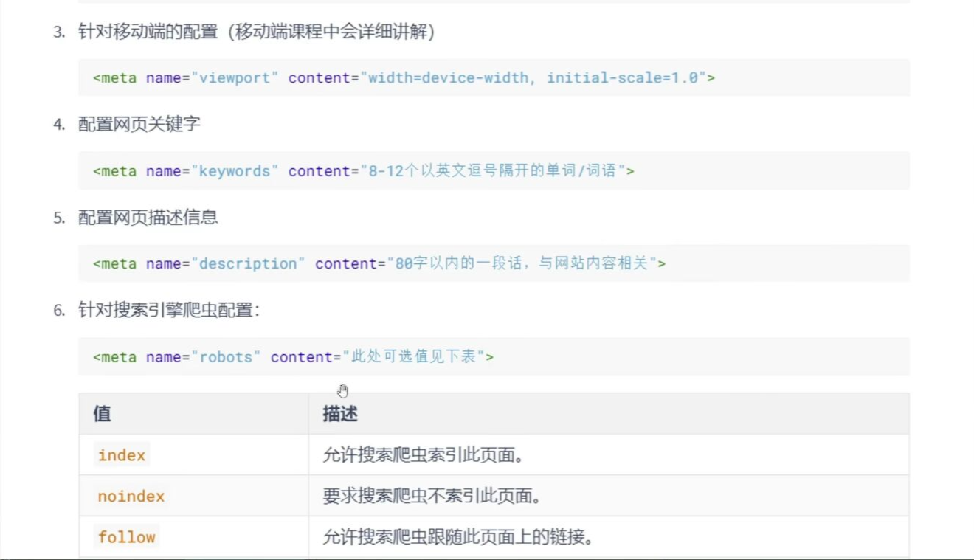The height and width of the screenshot is (560, 974).
Task: Click the content attribute of keywords meta
Action: tap(319, 170)
